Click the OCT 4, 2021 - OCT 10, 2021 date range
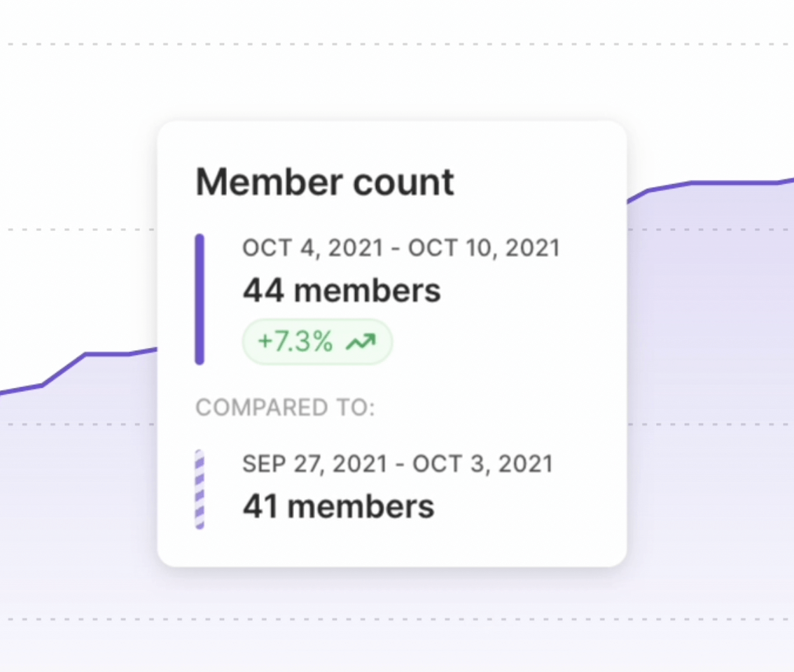The image size is (794, 672). pos(401,248)
